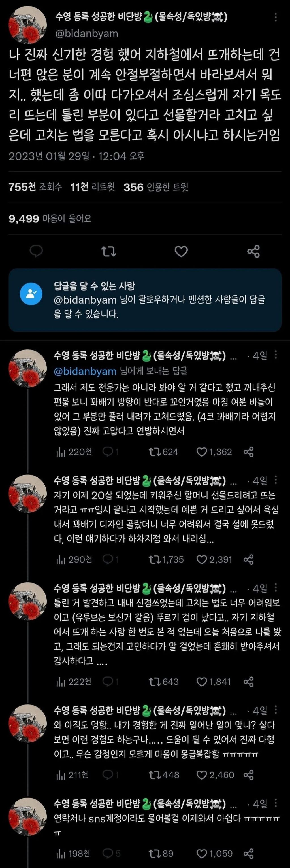Retweet the reply showing 89 retweets
This screenshot has height=868, width=290.
[161, 854]
